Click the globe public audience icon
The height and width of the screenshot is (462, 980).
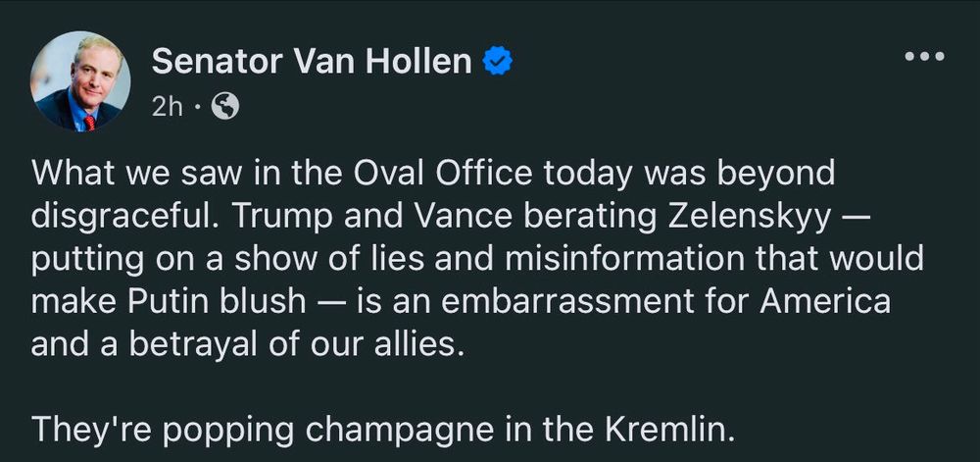click(x=225, y=107)
